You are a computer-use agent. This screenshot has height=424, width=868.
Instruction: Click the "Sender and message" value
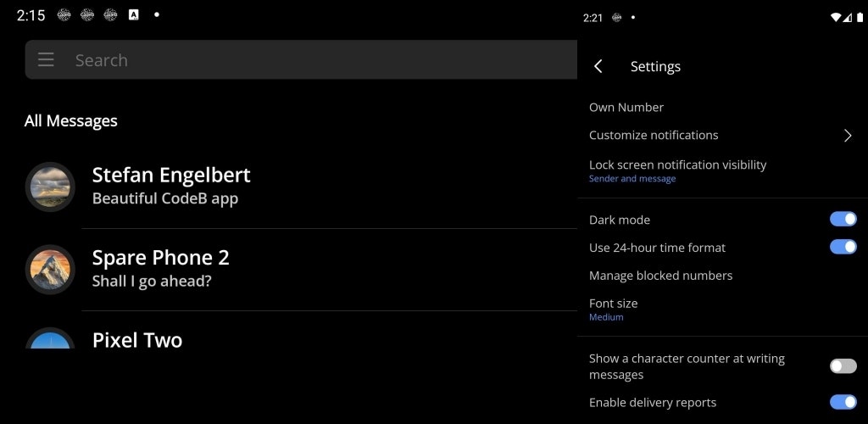click(x=632, y=179)
